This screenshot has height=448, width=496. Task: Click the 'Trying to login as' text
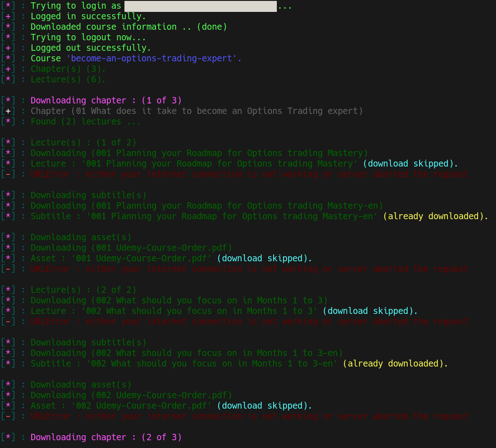pos(75,6)
